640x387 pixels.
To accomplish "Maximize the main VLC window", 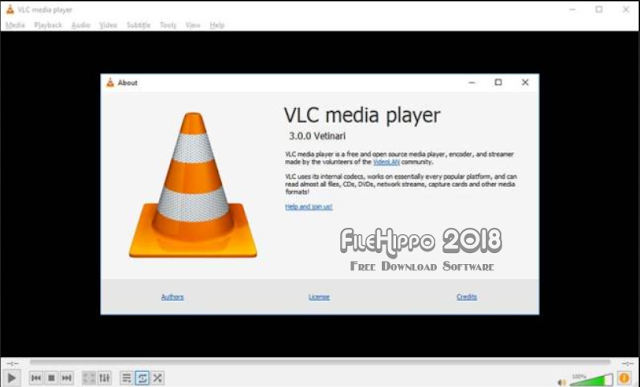I will (x=599, y=9).
